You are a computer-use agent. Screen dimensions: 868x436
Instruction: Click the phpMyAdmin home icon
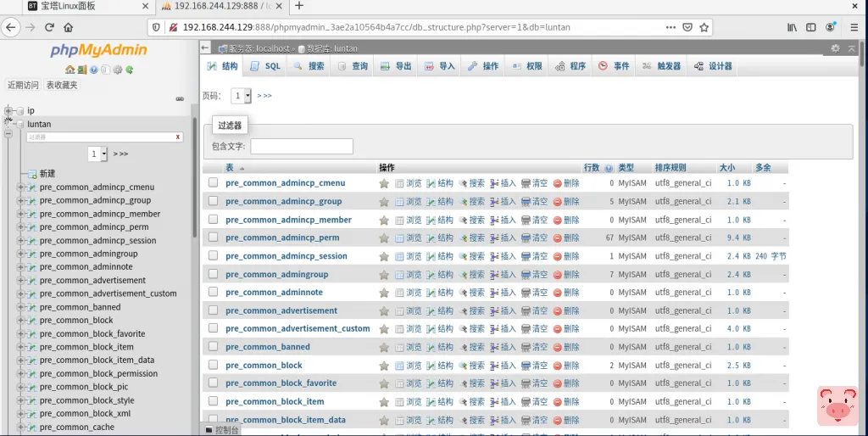click(70, 70)
